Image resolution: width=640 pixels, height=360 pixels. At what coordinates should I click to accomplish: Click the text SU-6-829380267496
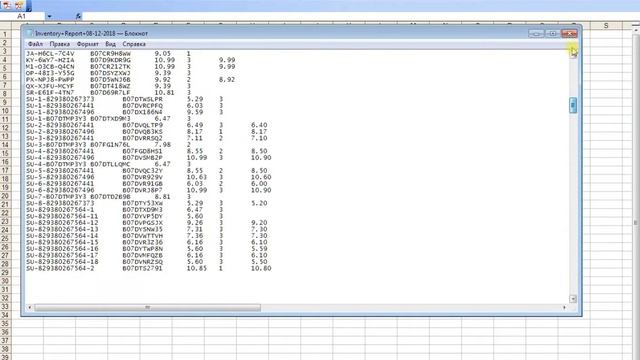[60, 191]
